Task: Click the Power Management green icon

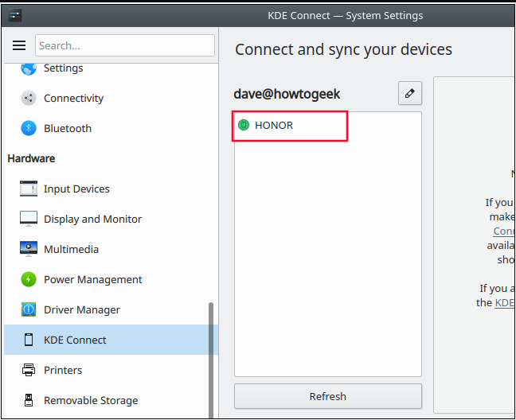Action: pos(29,279)
